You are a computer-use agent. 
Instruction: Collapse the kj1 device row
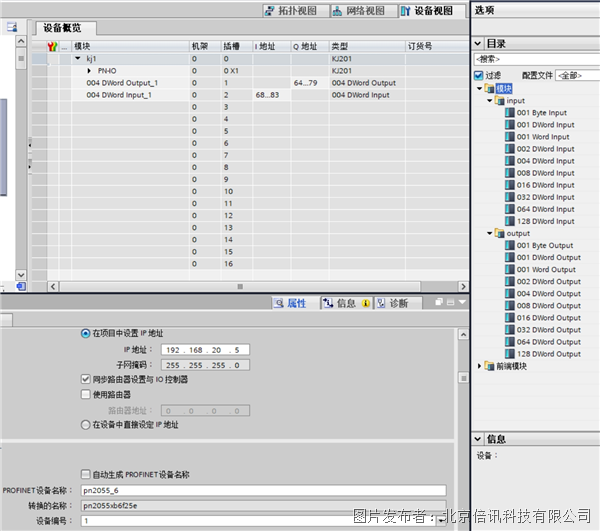click(x=78, y=59)
